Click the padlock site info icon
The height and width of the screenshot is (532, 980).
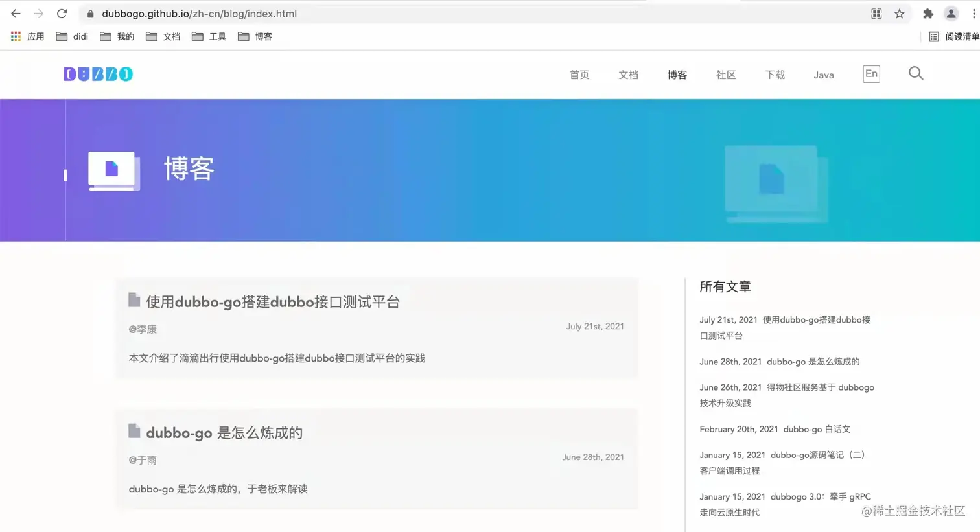pos(90,14)
